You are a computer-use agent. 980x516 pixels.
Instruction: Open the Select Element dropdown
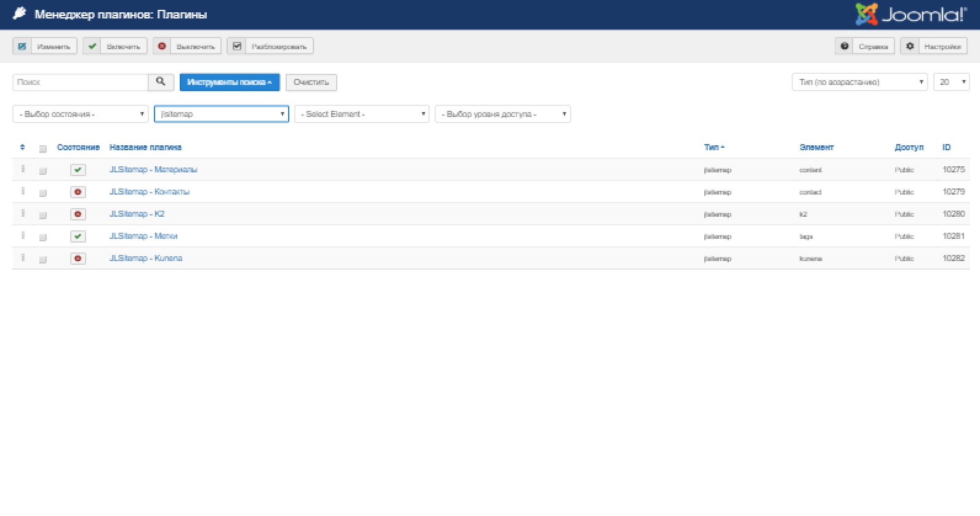362,114
